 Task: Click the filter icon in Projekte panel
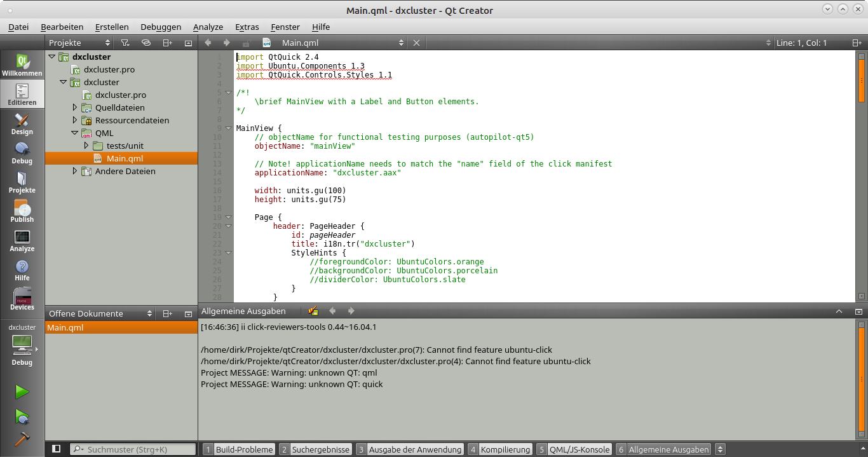point(125,43)
